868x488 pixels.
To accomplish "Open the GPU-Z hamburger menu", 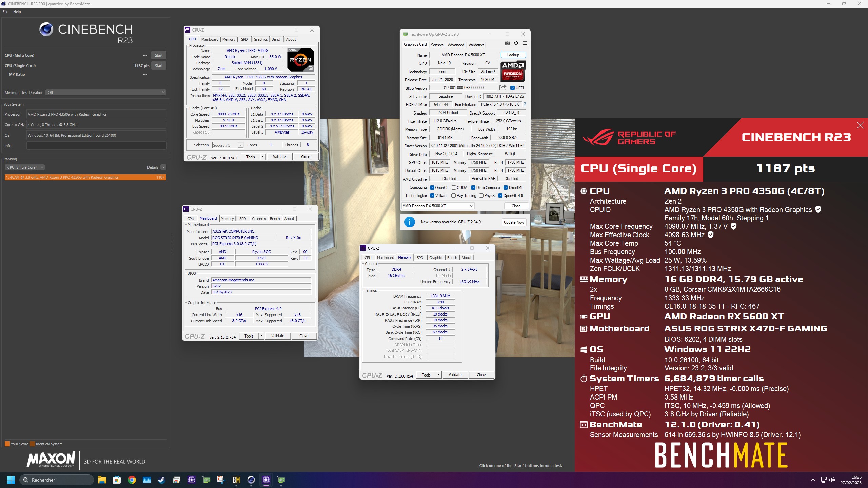I will coord(525,43).
